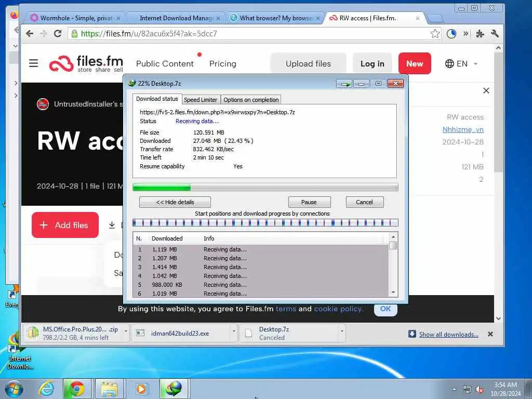This screenshot has height=399, width=532.
Task: Open the EN language dropdown
Action: coord(461,63)
